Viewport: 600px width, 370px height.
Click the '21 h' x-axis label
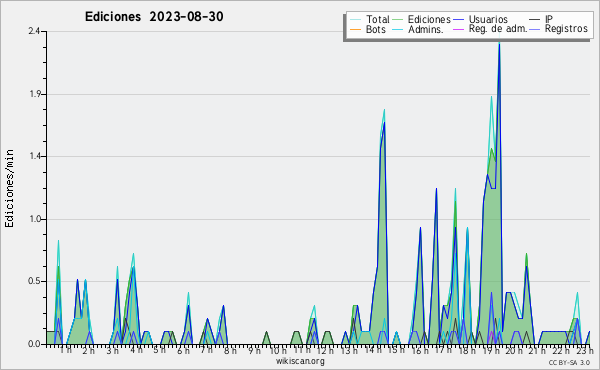pyautogui.click(x=537, y=350)
